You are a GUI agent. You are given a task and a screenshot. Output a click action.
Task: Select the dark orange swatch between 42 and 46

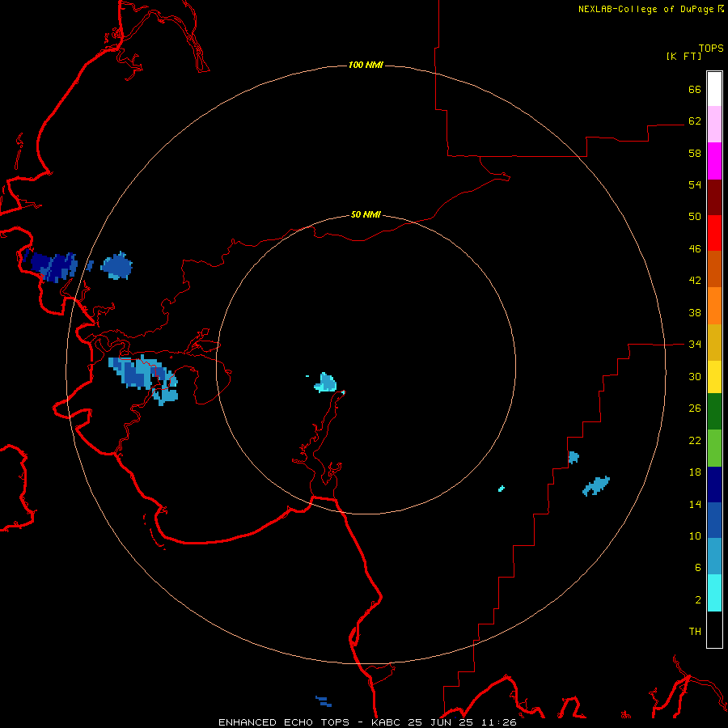coord(714,269)
